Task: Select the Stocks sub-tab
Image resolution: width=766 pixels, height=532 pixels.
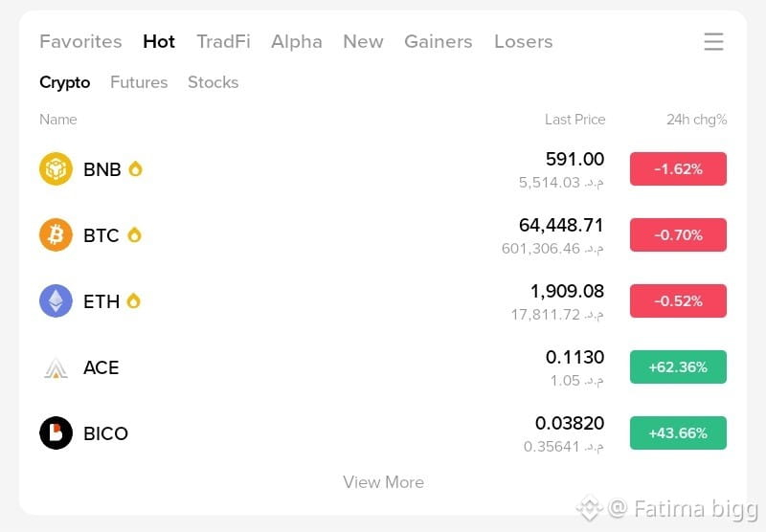Action: point(213,82)
